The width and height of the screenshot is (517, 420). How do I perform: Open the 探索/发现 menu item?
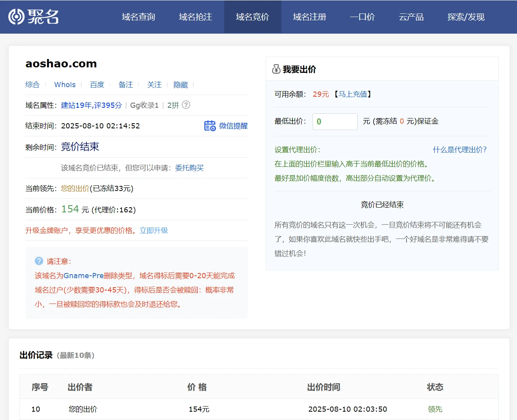[x=466, y=17]
